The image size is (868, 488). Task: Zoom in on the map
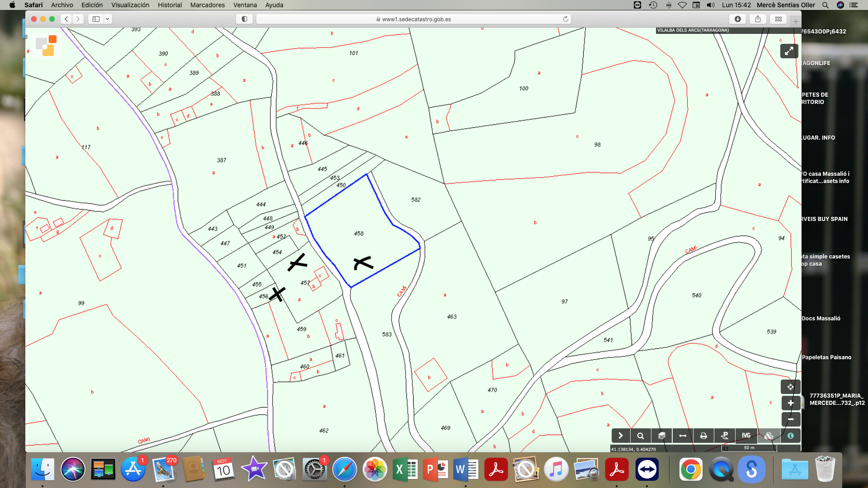(x=790, y=403)
